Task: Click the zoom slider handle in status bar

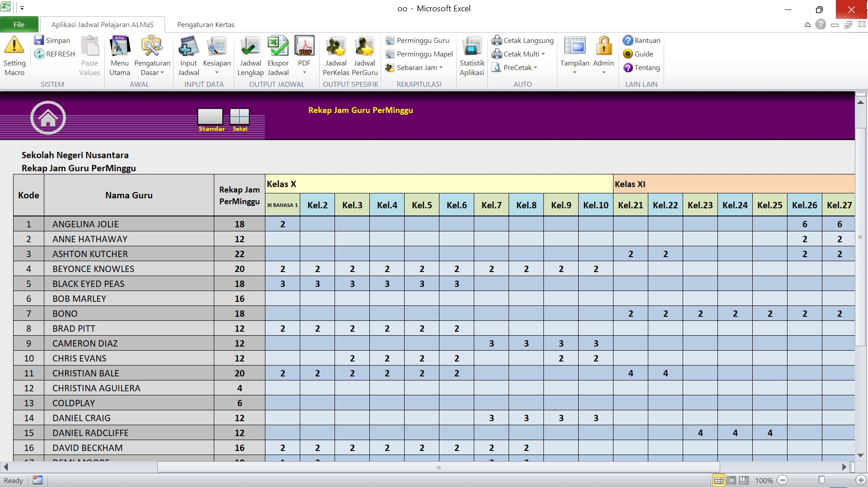Action: [x=821, y=480]
